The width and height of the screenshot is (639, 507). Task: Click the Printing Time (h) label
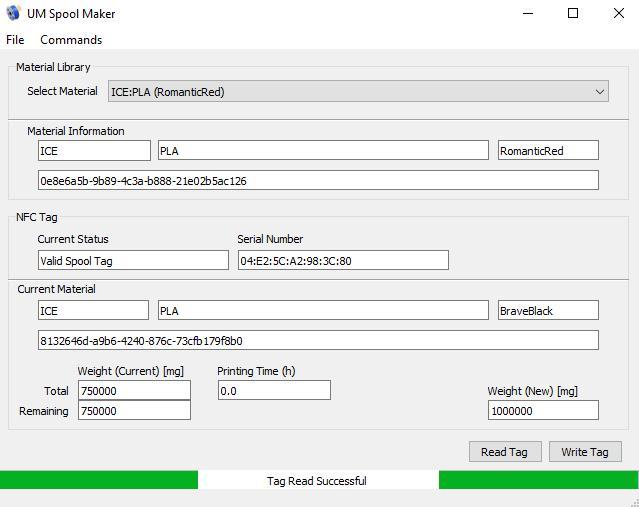pyautogui.click(x=256, y=371)
